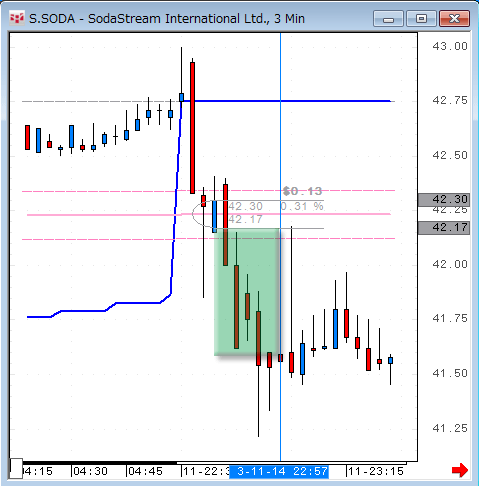Click the $0.13 measurement readout
This screenshot has width=479, height=486.
(302, 191)
